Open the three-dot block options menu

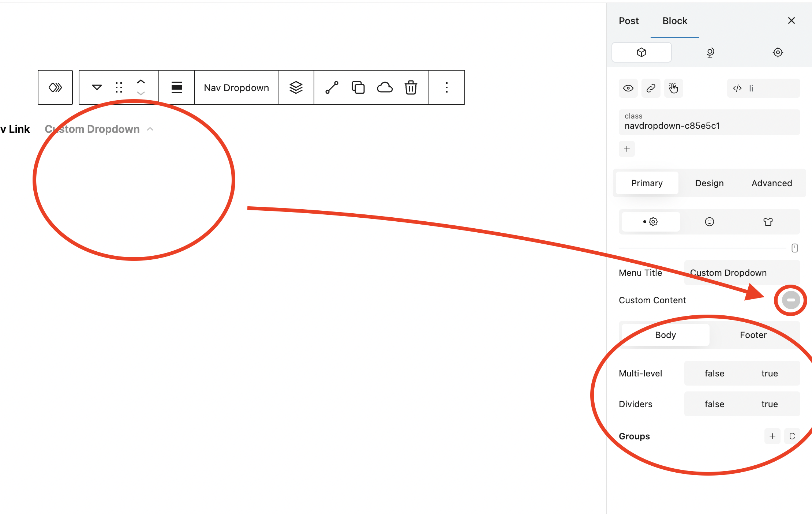pyautogui.click(x=446, y=88)
